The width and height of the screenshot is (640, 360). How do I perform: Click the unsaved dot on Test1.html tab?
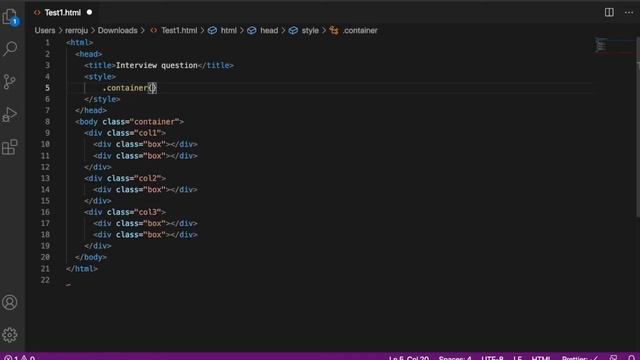(x=89, y=12)
